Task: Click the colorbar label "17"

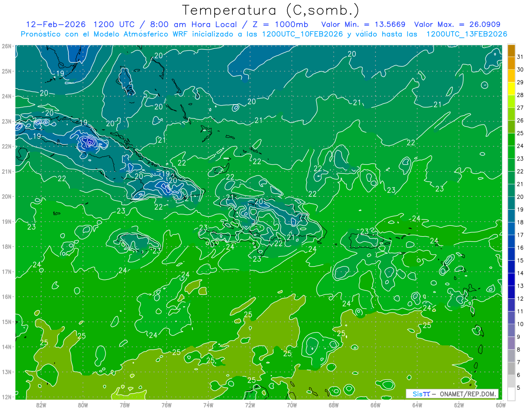Action: tap(520, 235)
